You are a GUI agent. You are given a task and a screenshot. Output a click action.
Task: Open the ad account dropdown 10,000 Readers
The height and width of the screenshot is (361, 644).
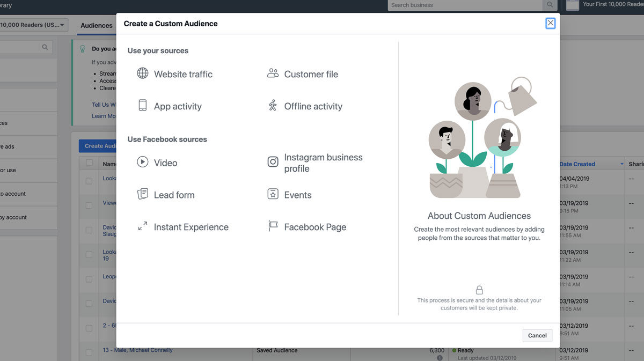click(33, 25)
